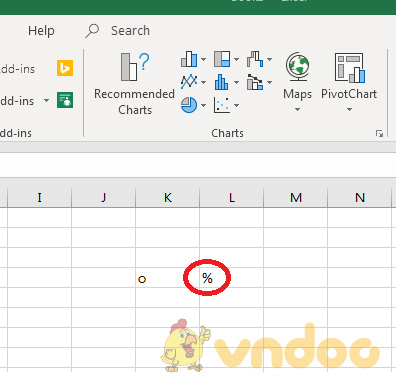Insert a Line or Area chart
396x386 pixels.
[189, 82]
